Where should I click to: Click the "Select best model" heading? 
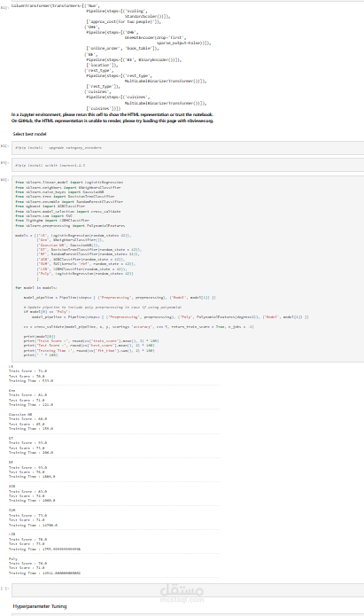(29, 134)
